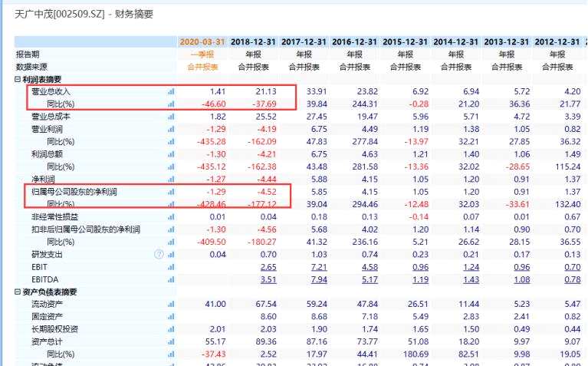The width and height of the screenshot is (588, 366).
Task: Click 资产总计 growth value 180.69
Action: 416,354
